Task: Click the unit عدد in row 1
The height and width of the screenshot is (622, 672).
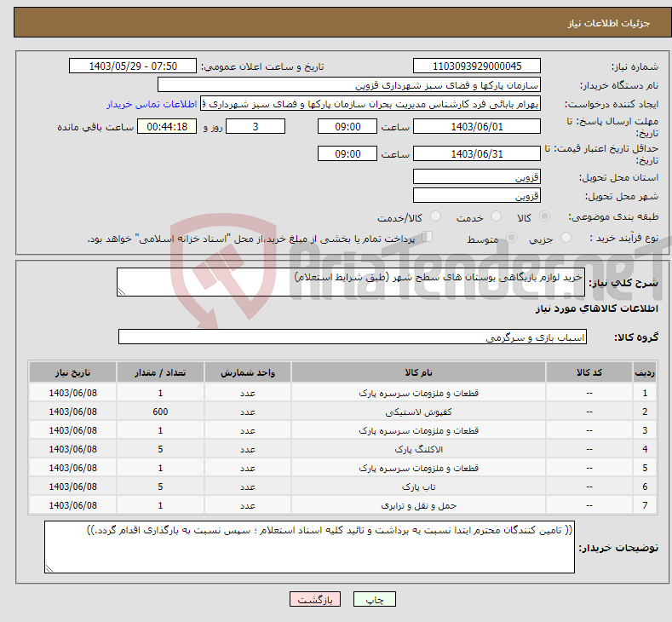Action: tap(248, 393)
